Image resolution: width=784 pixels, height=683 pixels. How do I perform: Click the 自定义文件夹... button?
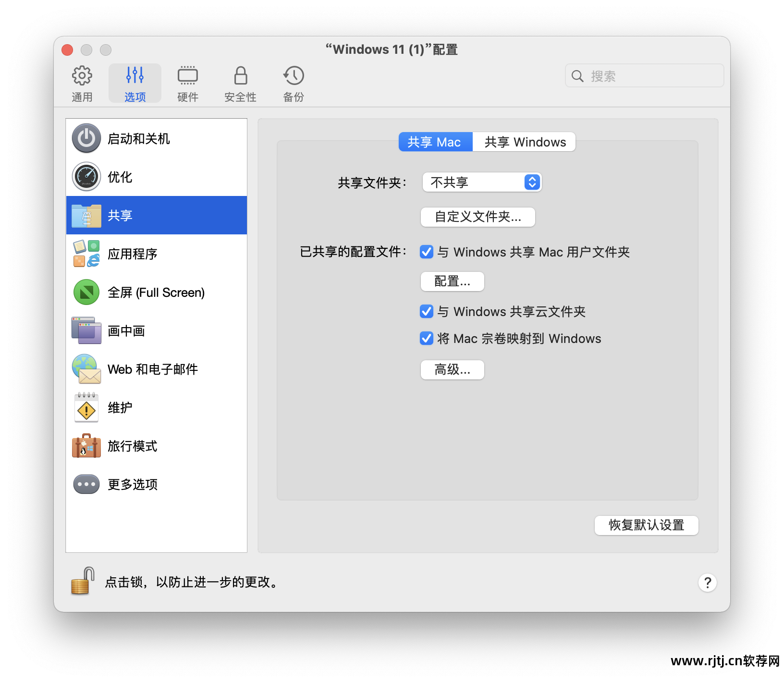(478, 217)
